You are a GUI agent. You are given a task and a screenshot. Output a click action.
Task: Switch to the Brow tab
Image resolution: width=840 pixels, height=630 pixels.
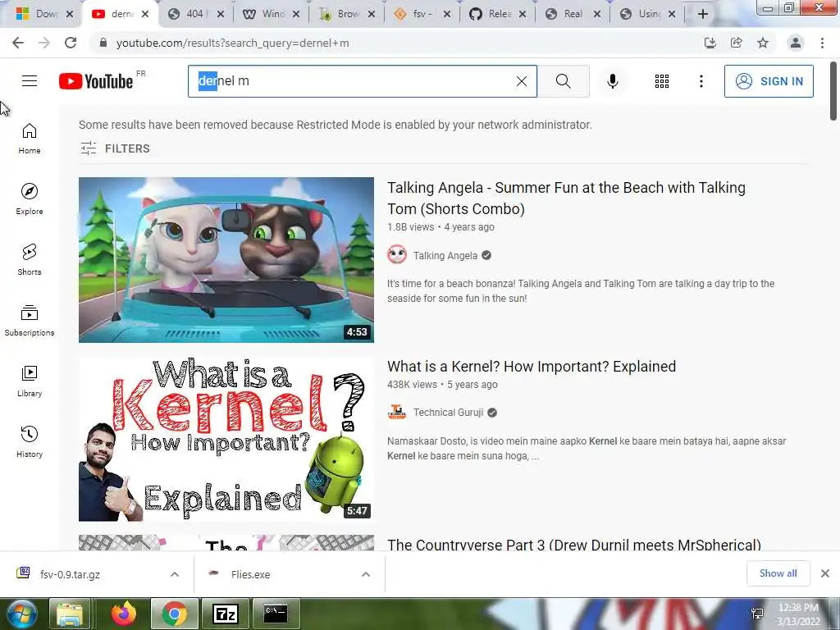347,14
